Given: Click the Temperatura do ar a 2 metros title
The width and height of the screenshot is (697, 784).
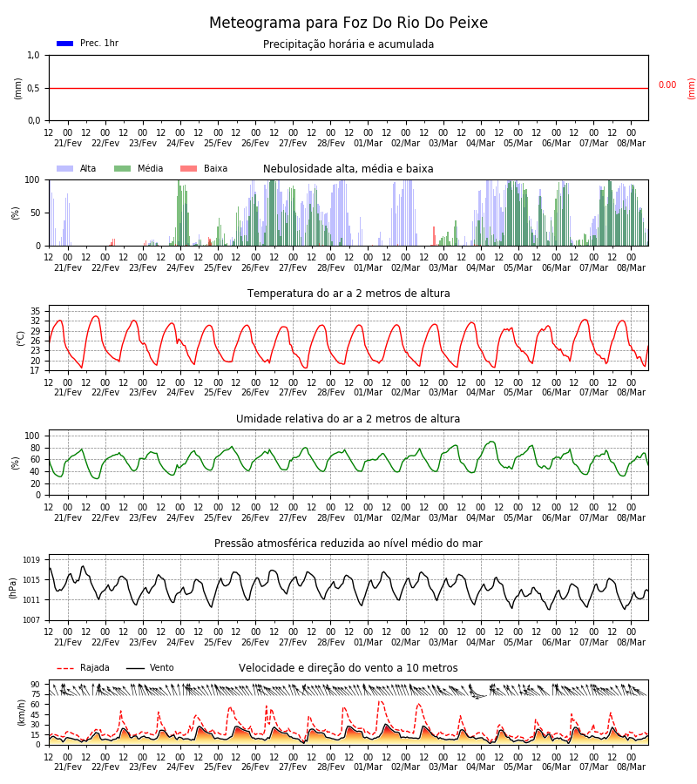Looking at the screenshot, I should (348, 294).
